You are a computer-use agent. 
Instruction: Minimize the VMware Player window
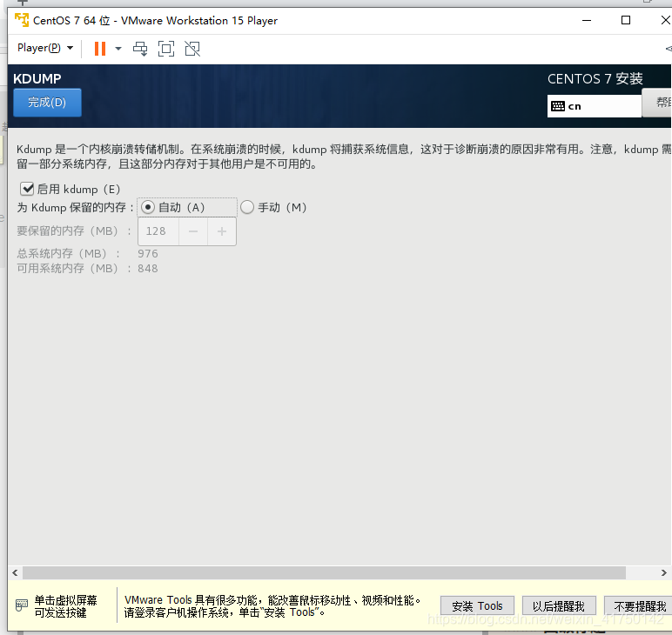point(587,20)
